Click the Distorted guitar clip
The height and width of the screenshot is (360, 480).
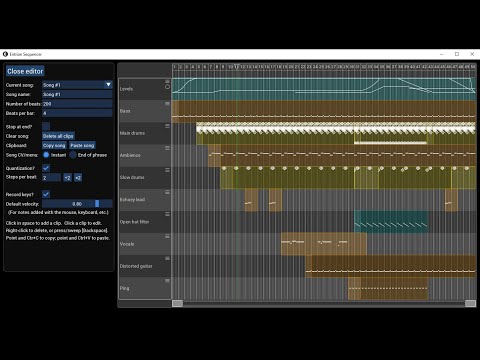[390, 266]
